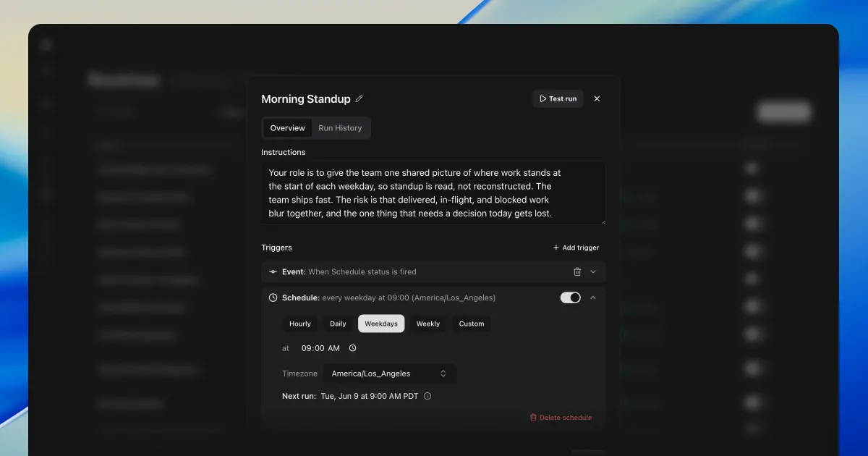The image size is (868, 456).
Task: Delete the Event trigger with trash icon
Action: click(x=577, y=271)
